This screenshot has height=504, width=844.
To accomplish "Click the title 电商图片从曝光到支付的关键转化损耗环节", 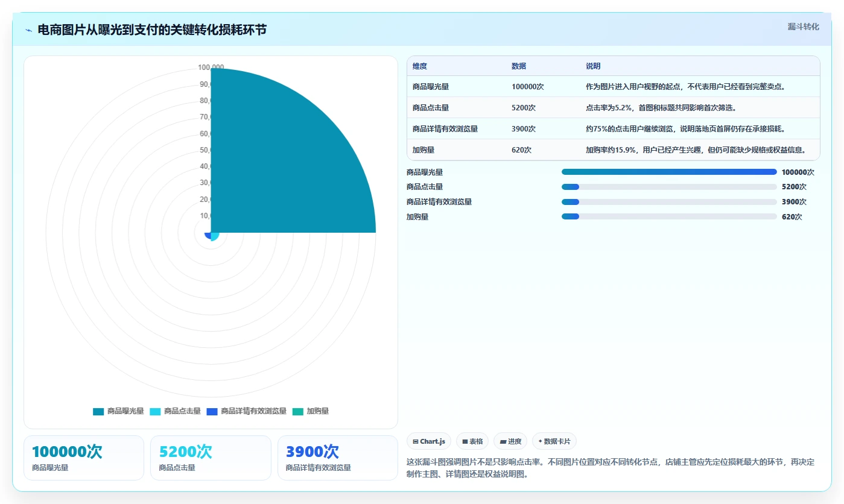I will (152, 30).
